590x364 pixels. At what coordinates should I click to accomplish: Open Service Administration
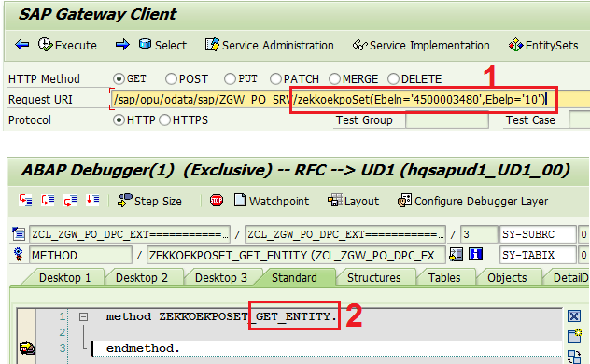click(270, 45)
